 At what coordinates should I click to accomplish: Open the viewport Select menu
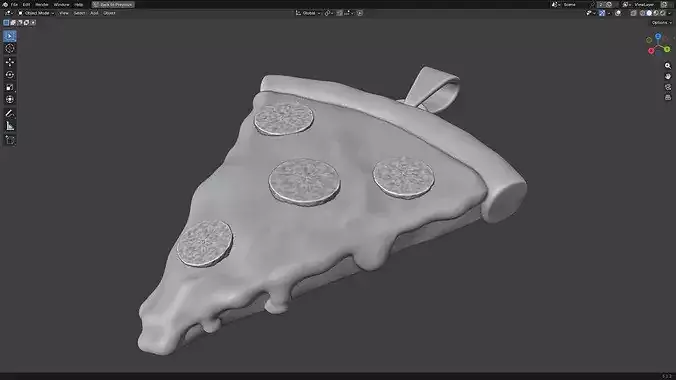point(79,13)
